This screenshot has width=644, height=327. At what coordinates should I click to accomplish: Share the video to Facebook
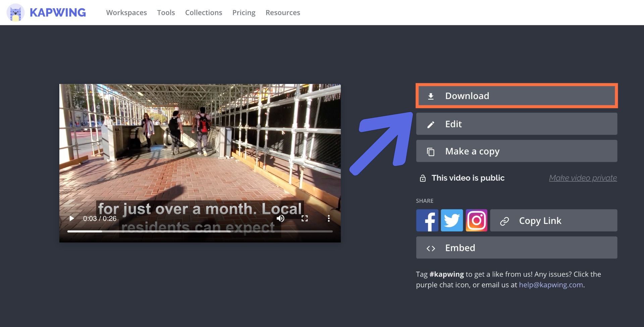[x=427, y=220]
